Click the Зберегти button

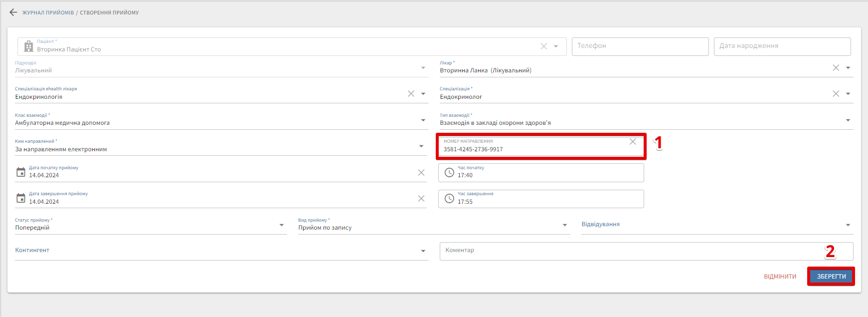[831, 277]
